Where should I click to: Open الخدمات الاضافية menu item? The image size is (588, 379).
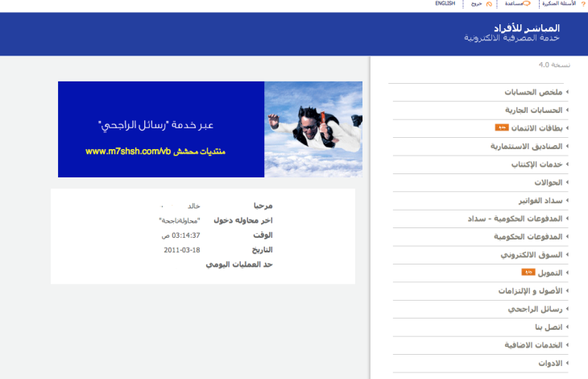533,345
